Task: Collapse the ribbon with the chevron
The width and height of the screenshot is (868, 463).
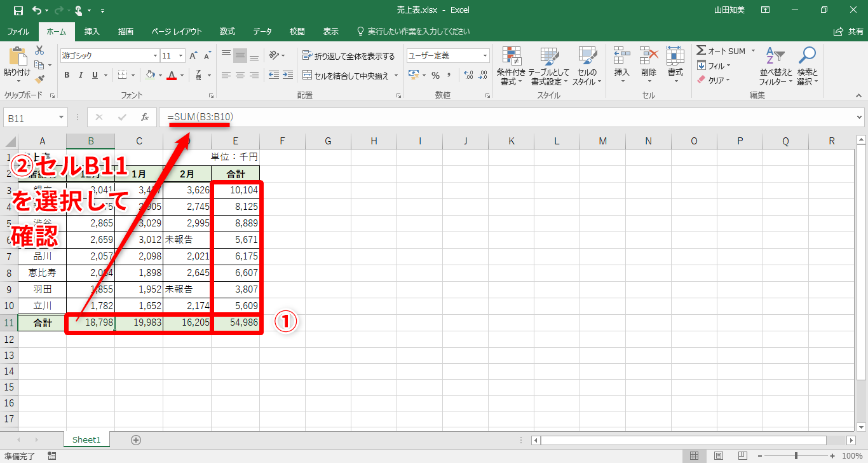Action: pos(859,95)
